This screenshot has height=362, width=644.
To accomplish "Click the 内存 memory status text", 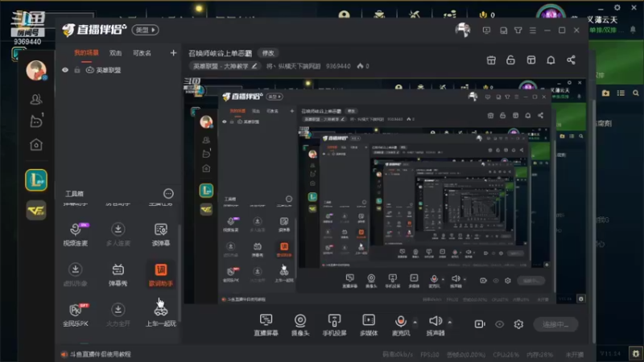I will point(539,354).
